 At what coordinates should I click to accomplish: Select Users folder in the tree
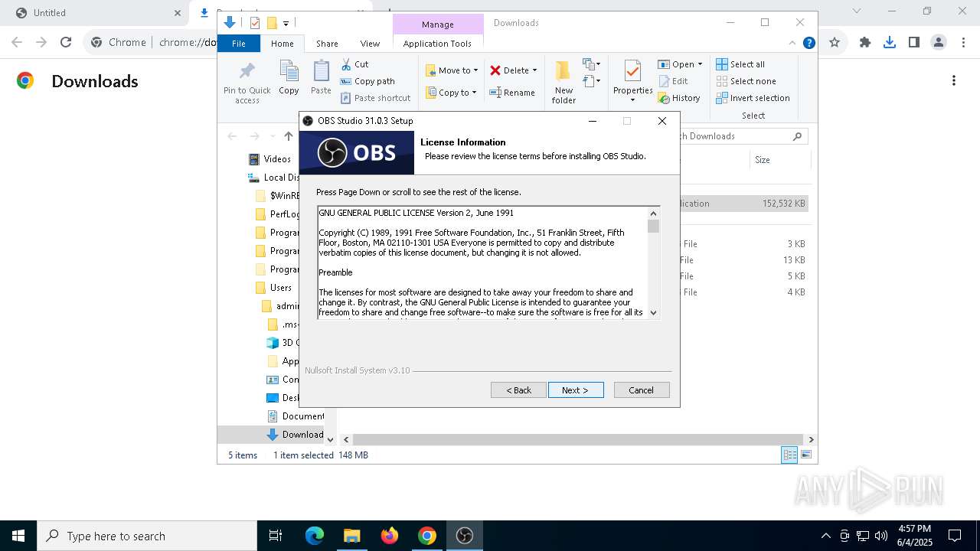pyautogui.click(x=274, y=288)
